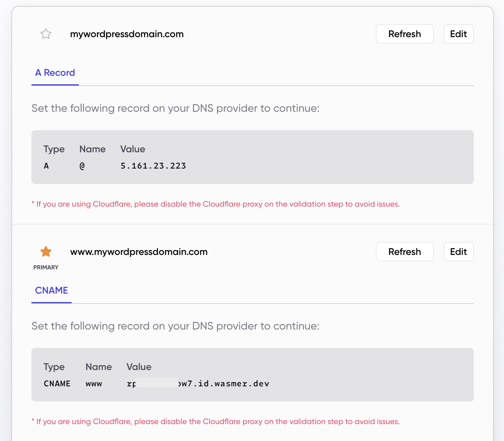Click the domain name www.mywordpressdomain.com
Image resolution: width=504 pixels, height=441 pixels.
point(139,252)
